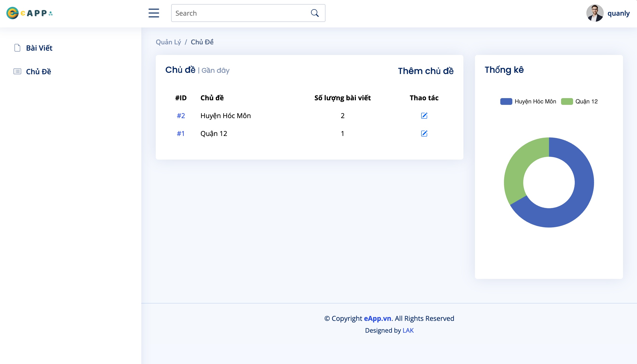Image resolution: width=637 pixels, height=364 pixels.
Task: Open topic ID #1 link
Action: [x=181, y=134]
